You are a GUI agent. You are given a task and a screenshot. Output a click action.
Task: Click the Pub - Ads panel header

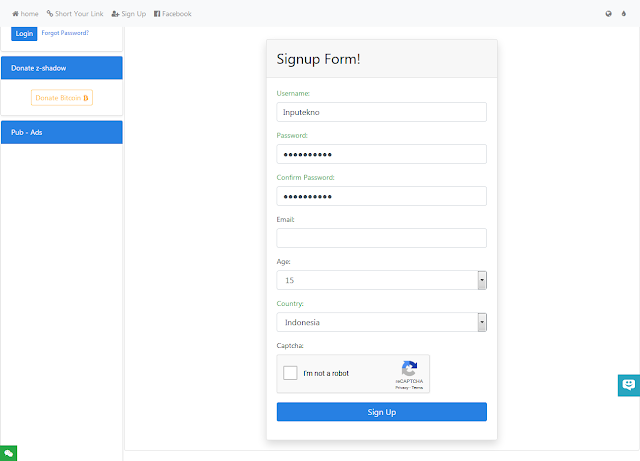pos(62,132)
